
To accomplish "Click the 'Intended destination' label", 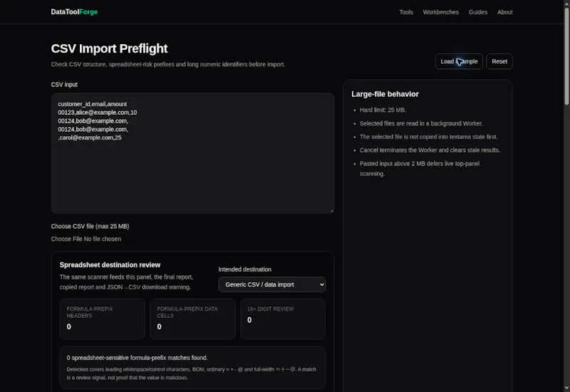I will point(244,269).
